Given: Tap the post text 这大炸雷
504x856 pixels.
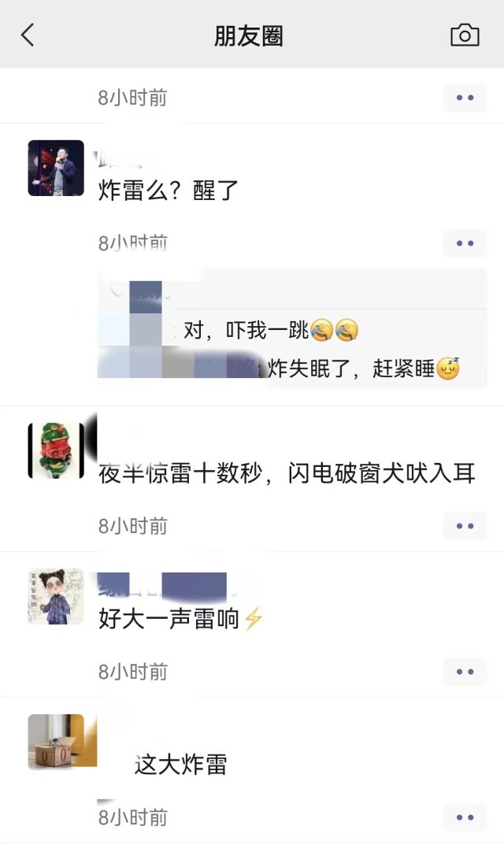Looking at the screenshot, I should coord(180,765).
